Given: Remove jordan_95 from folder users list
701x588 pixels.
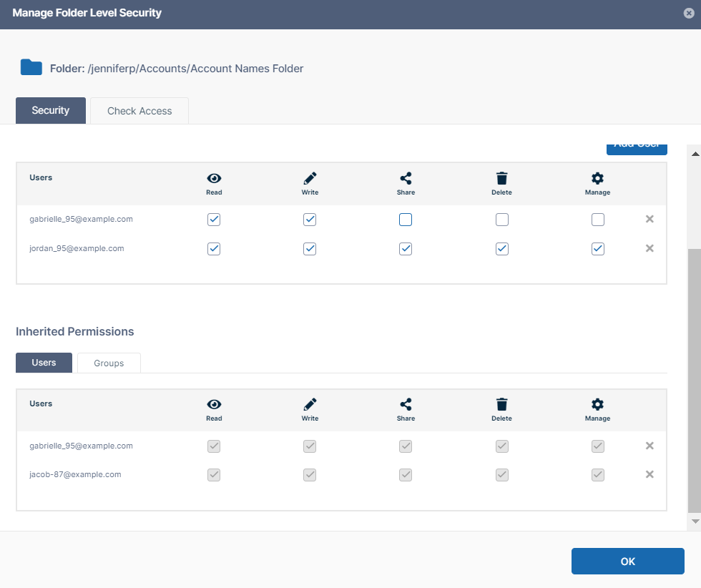Looking at the screenshot, I should [649, 248].
